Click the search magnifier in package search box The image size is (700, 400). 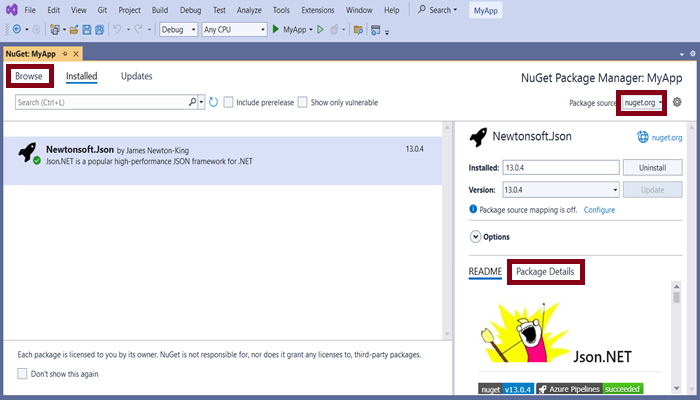192,102
